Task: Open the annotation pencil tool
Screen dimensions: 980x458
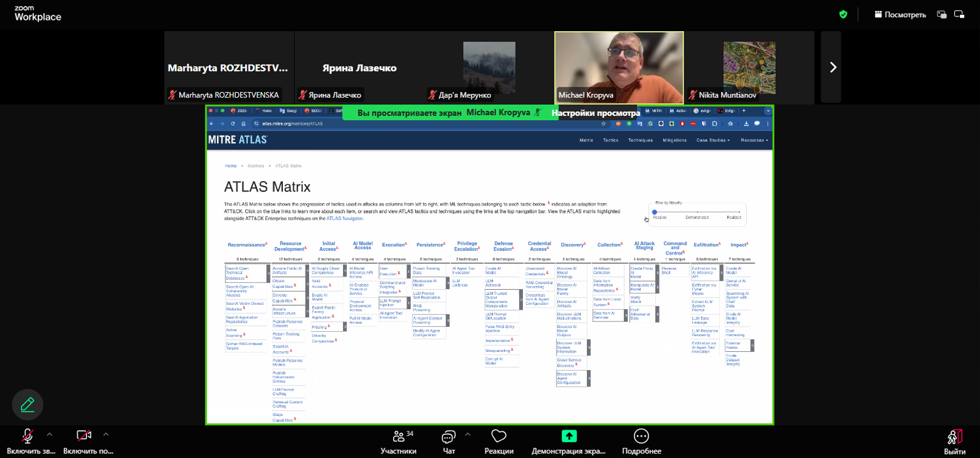Action: pyautogui.click(x=27, y=404)
